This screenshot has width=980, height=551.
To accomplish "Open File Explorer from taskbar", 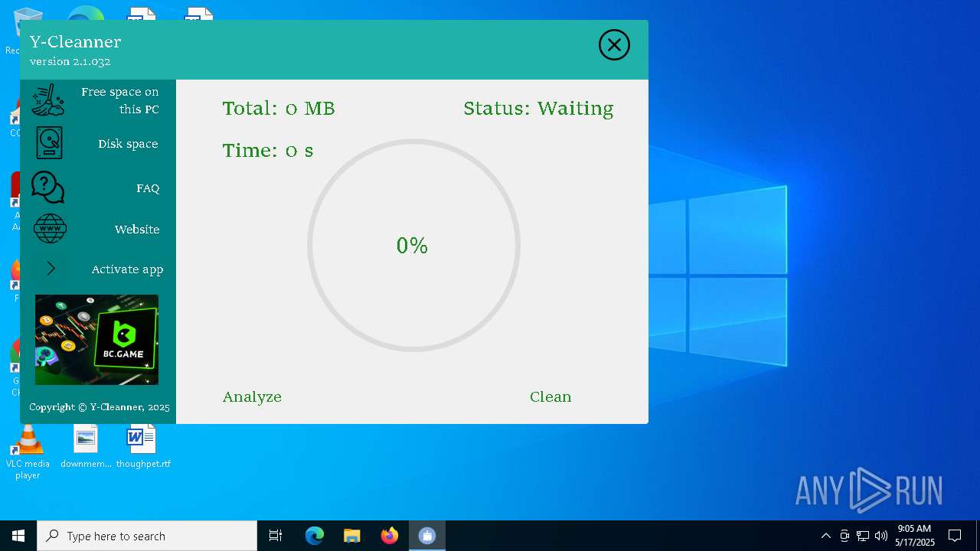I will coord(352,536).
